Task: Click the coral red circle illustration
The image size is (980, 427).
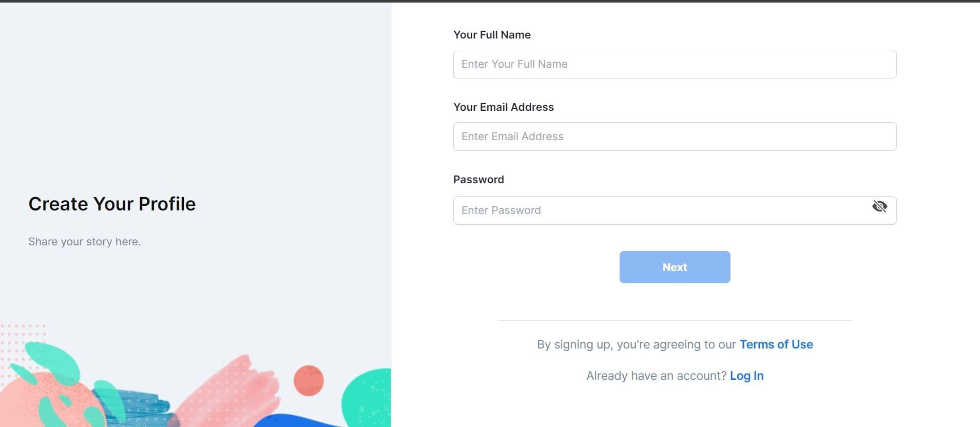Action: coord(309,380)
